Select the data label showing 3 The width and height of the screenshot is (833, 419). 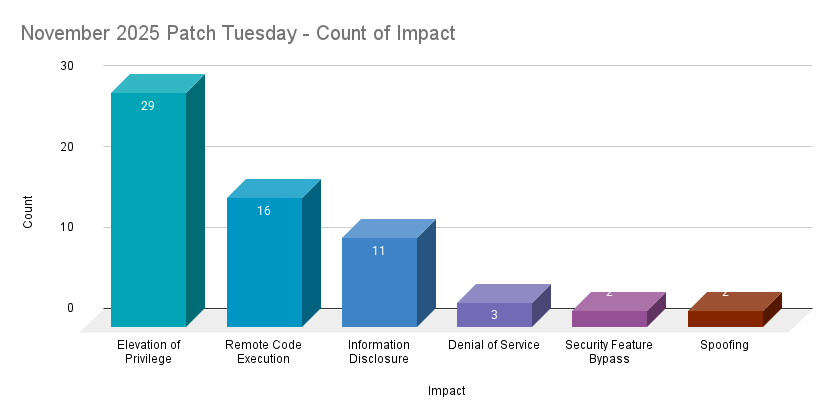pos(494,315)
